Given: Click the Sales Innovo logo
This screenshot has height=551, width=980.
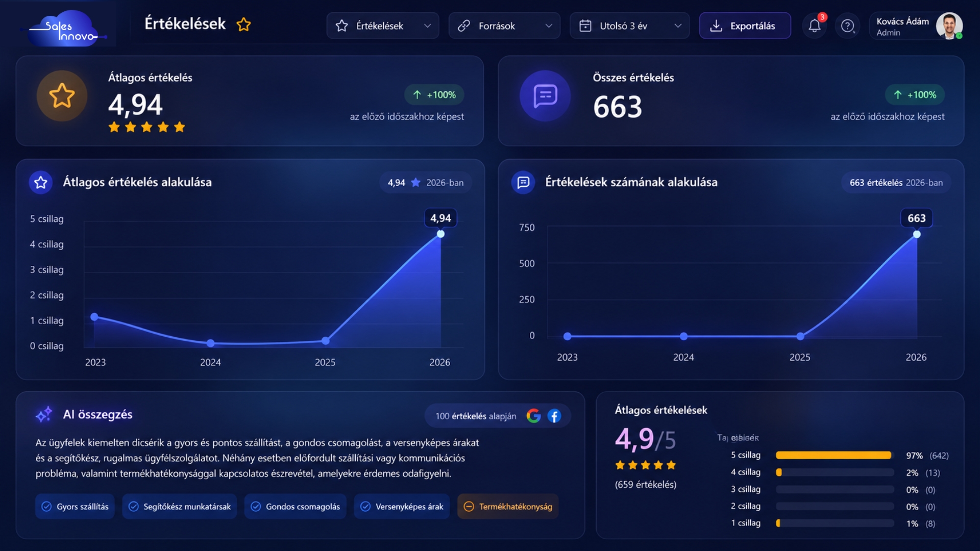Looking at the screenshot, I should coord(64,29).
